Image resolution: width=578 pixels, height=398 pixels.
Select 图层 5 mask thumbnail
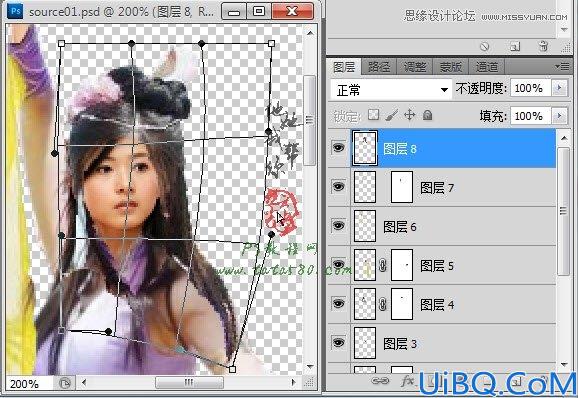(402, 265)
